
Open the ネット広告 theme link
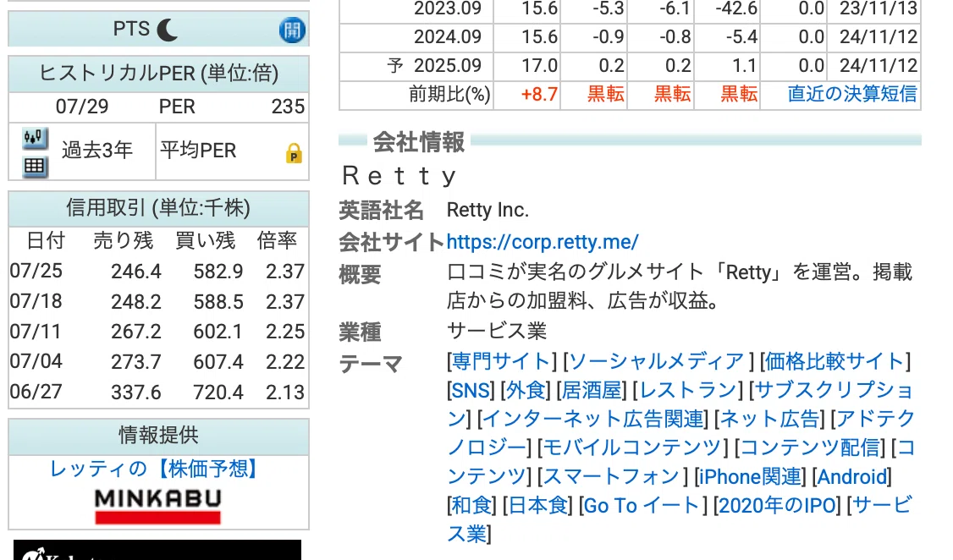click(x=769, y=419)
